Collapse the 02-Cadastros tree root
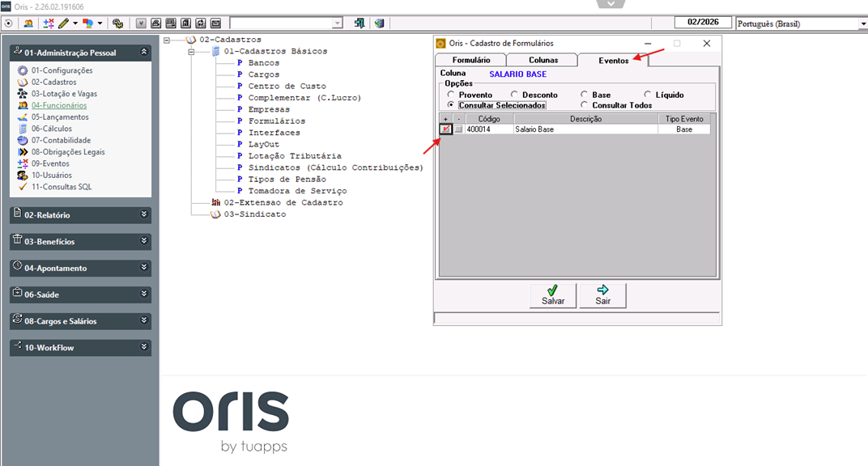Viewport: 868px width, 466px height. coord(167,40)
